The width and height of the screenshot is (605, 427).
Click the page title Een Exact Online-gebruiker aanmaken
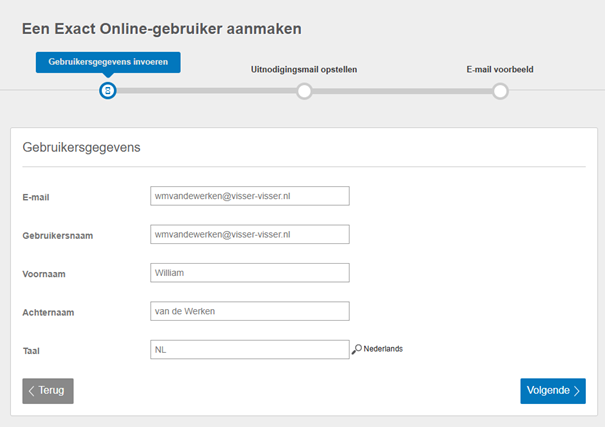click(x=162, y=29)
